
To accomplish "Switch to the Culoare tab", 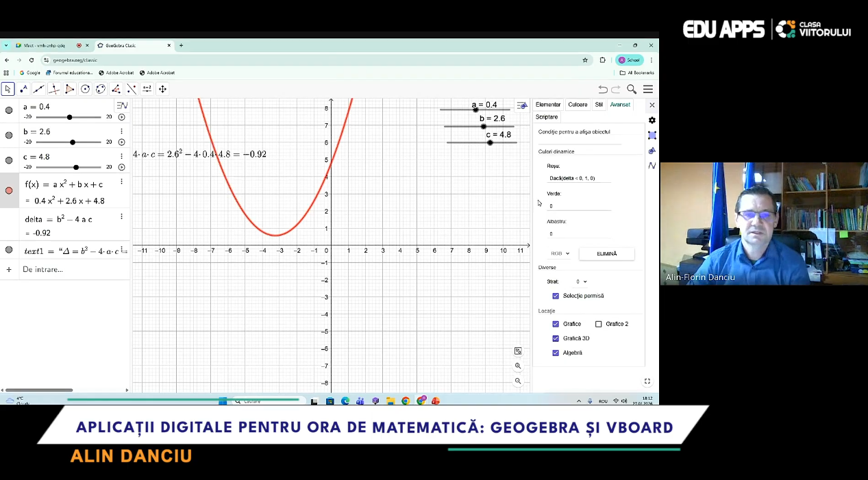I will 578,105.
